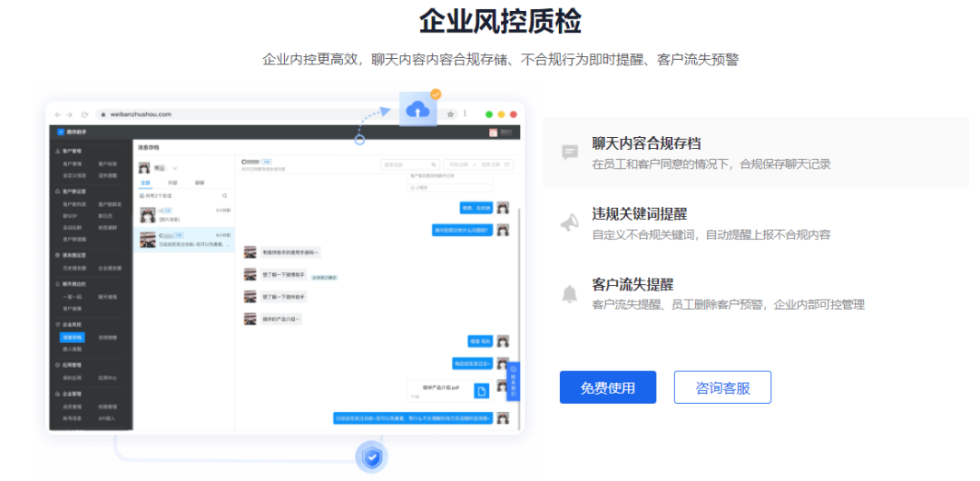Open 应用中心 in the sidebar
Viewport: 980px width, 481px height.
[107, 378]
